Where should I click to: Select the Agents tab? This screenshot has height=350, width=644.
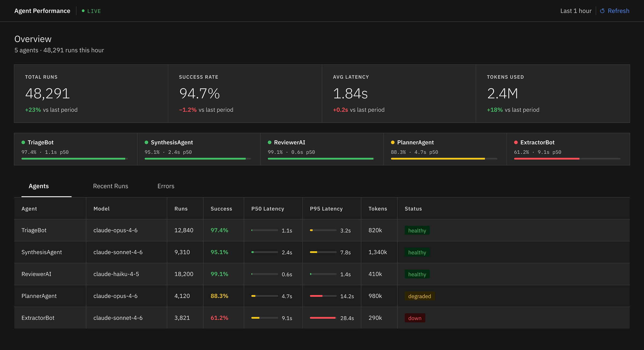39,186
